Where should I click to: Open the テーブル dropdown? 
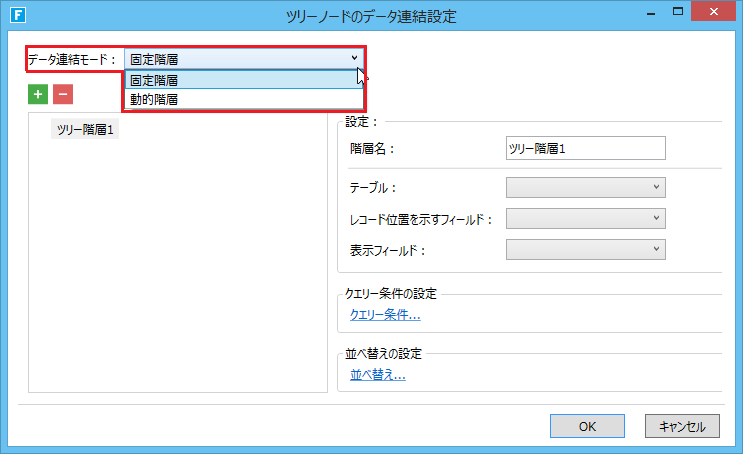586,187
